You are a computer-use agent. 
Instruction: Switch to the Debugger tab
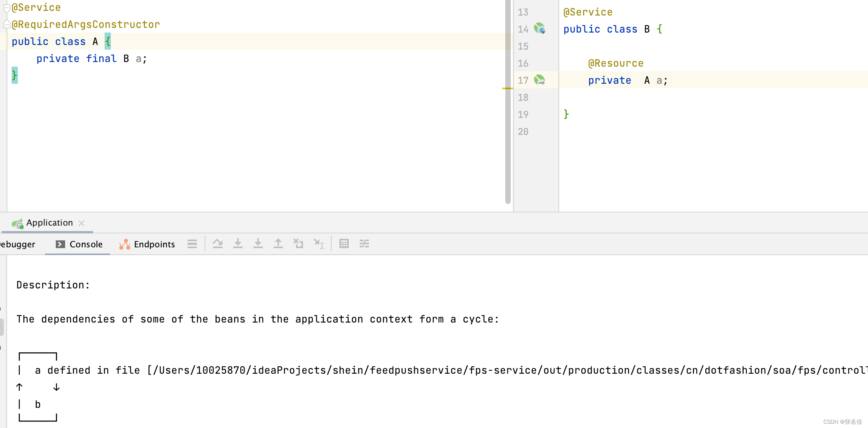(x=17, y=244)
